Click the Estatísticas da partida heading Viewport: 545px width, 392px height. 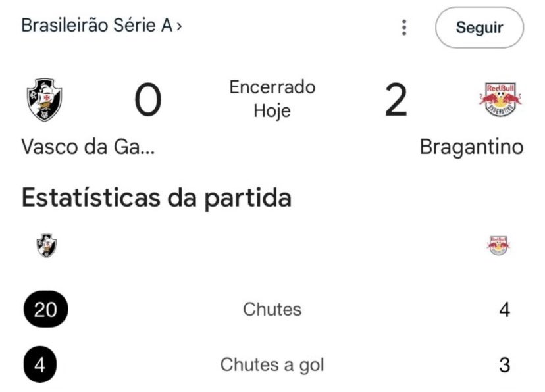[157, 197]
